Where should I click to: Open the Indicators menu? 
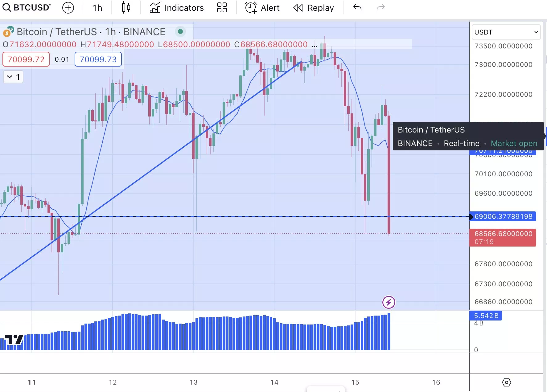click(177, 8)
